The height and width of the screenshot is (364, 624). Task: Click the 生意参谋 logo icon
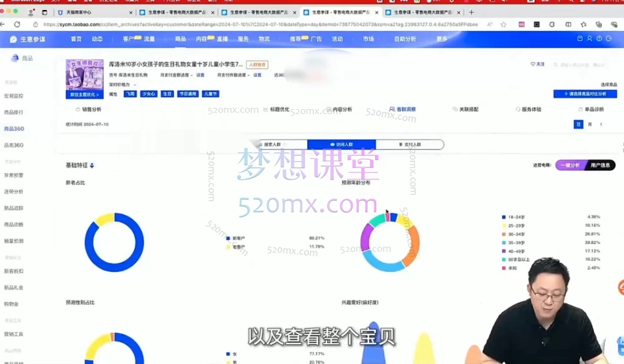[x=13, y=39]
